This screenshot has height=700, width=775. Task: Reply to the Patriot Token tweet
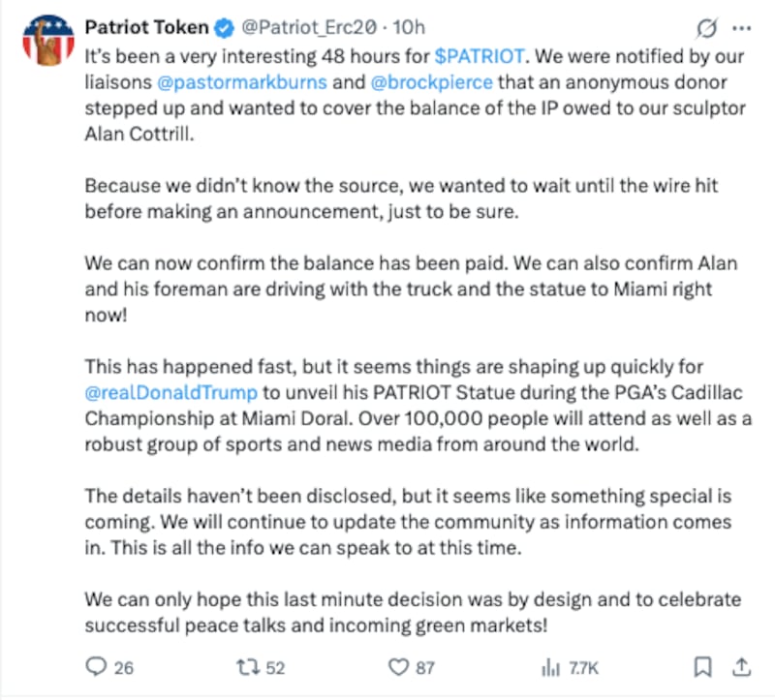[x=97, y=667]
